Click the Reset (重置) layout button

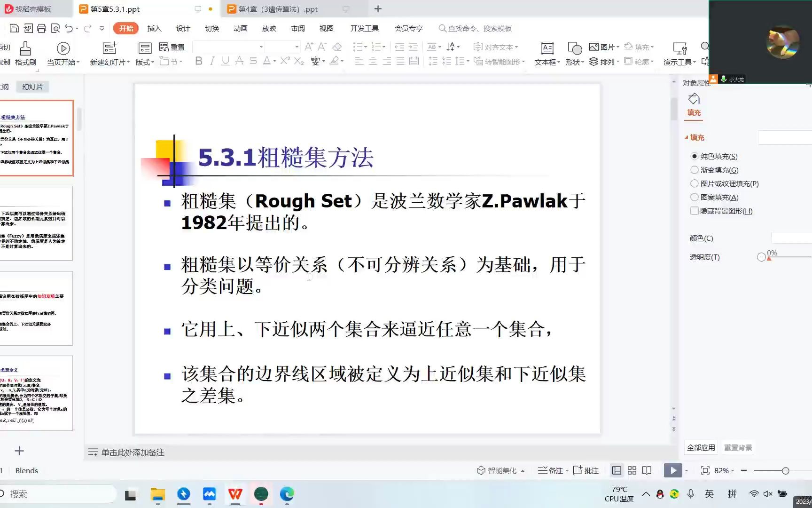[172, 47]
